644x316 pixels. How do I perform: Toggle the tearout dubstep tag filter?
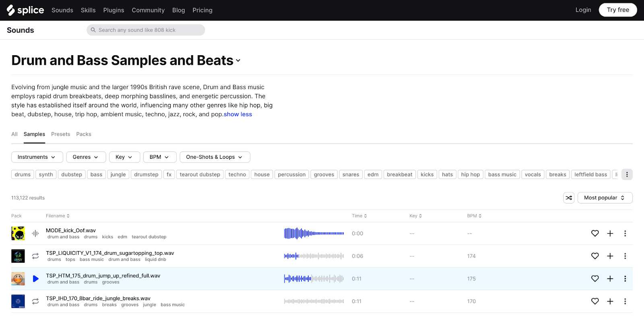(x=200, y=175)
